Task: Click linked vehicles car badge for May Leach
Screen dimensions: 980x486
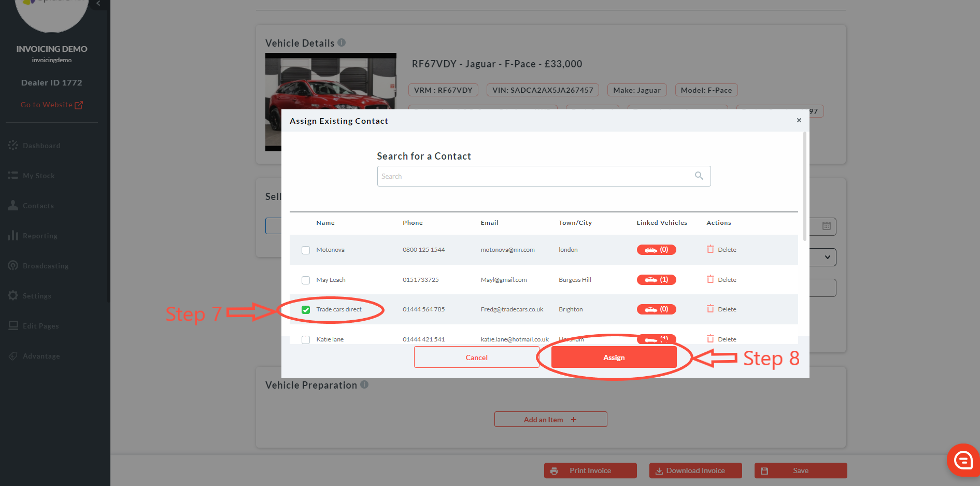Action: click(x=656, y=280)
